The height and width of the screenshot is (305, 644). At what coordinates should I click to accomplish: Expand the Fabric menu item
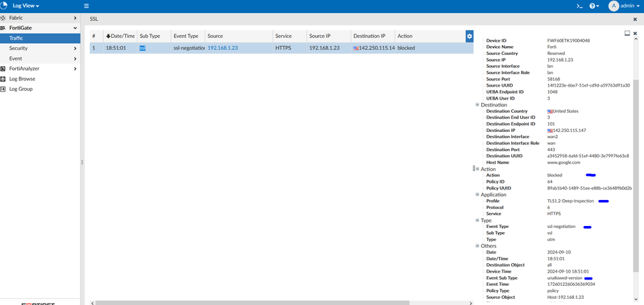point(41,18)
